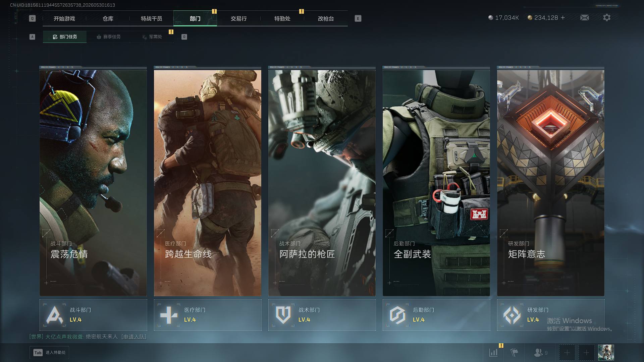Image resolution: width=644 pixels, height=362 pixels.
Task: Click the small badge icon on 阿萨拉的枪匠 card
Action: pyautogui.click(x=275, y=233)
